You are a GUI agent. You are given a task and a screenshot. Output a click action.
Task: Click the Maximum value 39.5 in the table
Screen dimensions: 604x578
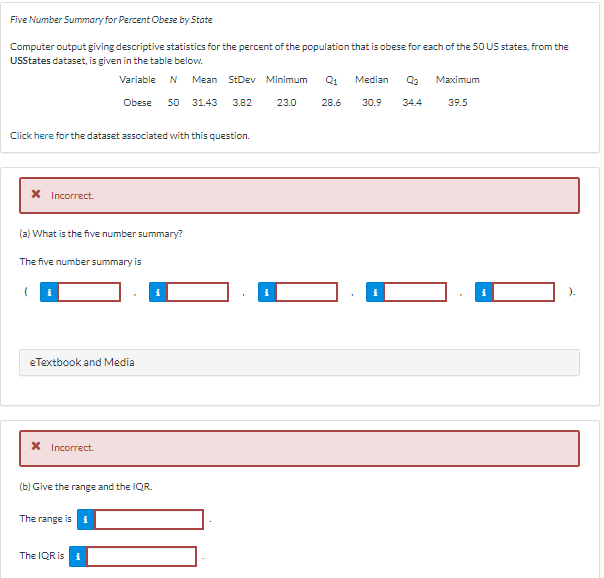[458, 102]
